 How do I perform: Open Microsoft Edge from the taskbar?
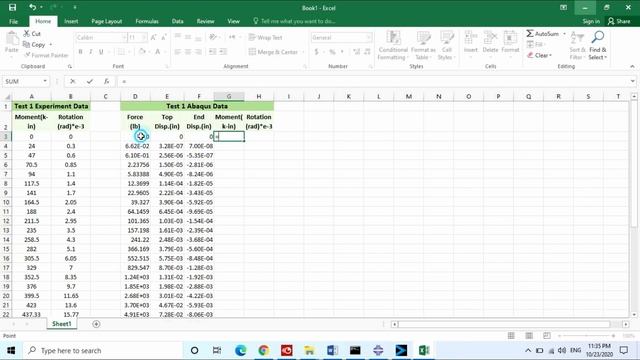(x=240, y=350)
